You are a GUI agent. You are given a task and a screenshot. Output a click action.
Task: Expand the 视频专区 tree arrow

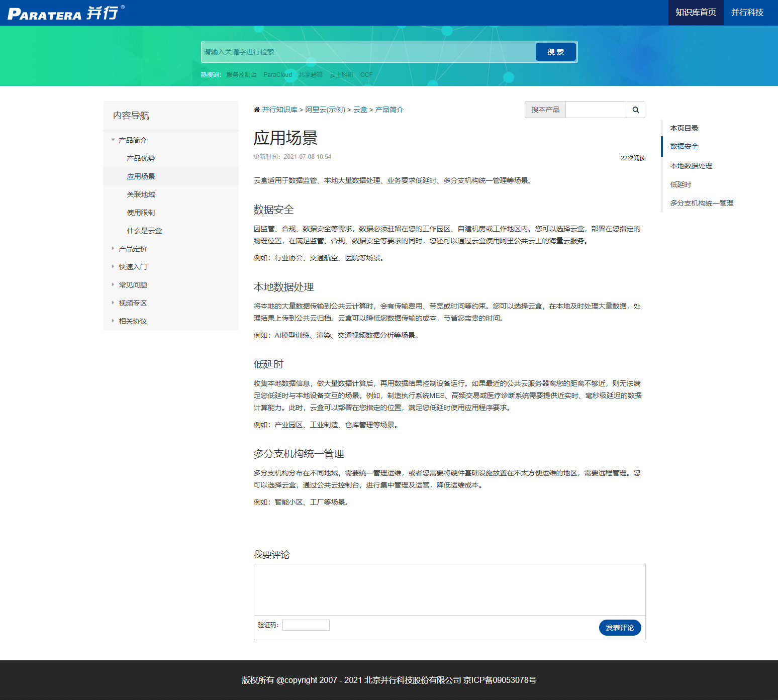[x=113, y=303]
